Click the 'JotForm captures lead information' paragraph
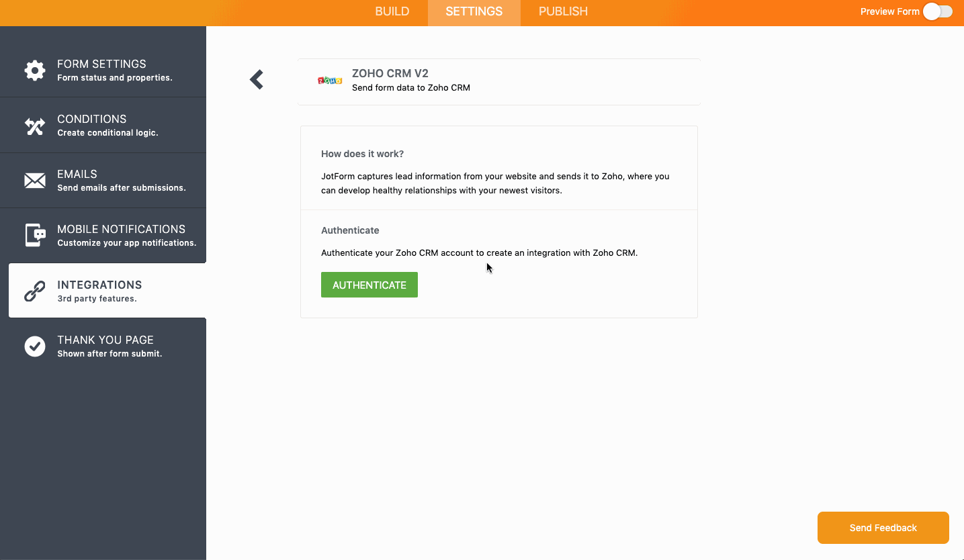 [x=495, y=183]
